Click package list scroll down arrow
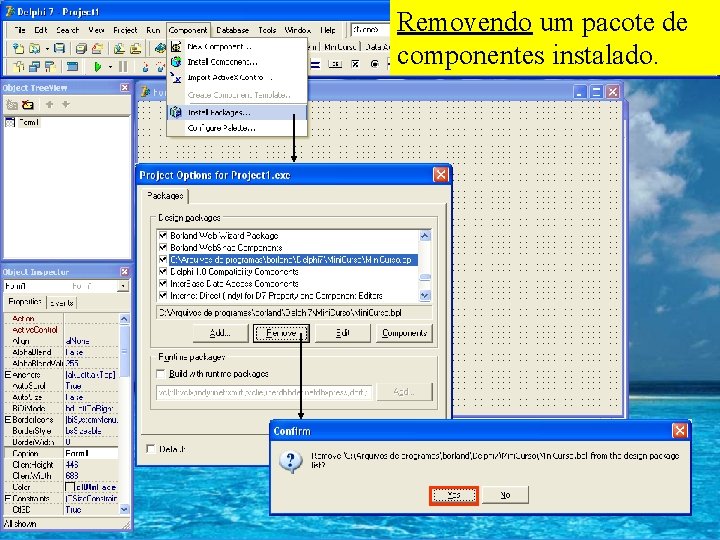720x540 pixels. (x=425, y=296)
